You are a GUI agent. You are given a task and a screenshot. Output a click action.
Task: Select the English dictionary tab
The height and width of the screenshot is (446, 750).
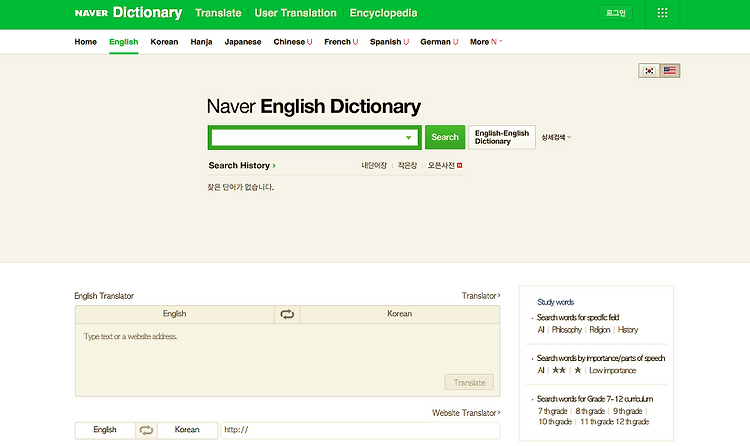click(x=123, y=42)
